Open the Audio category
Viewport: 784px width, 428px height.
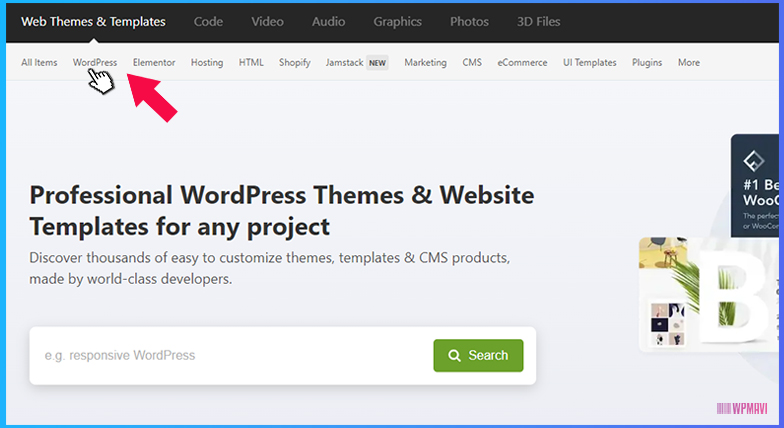point(328,22)
